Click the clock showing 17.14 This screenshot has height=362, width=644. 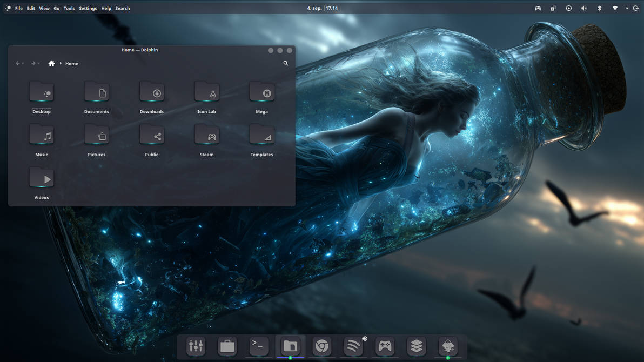[x=333, y=8]
